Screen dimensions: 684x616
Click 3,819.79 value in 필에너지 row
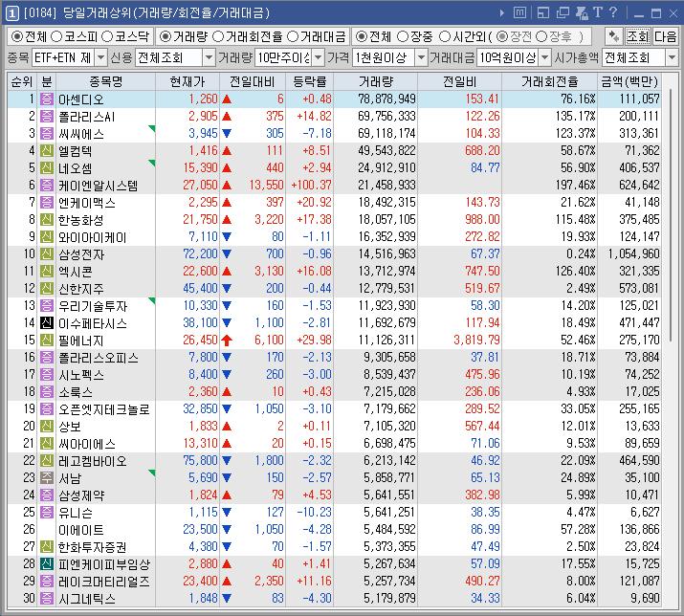click(476, 340)
